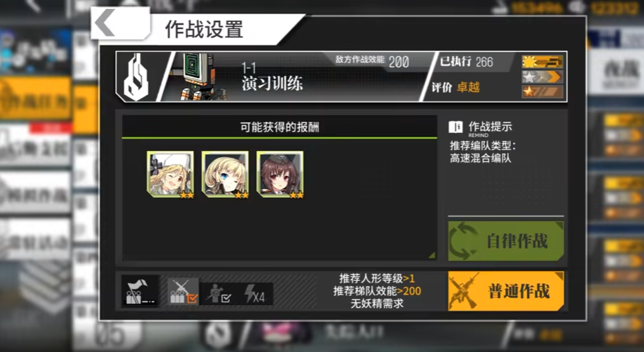Screen dimensions: 644x352
Task: Select the lightning X4 speed toggle
Action: click(x=255, y=294)
